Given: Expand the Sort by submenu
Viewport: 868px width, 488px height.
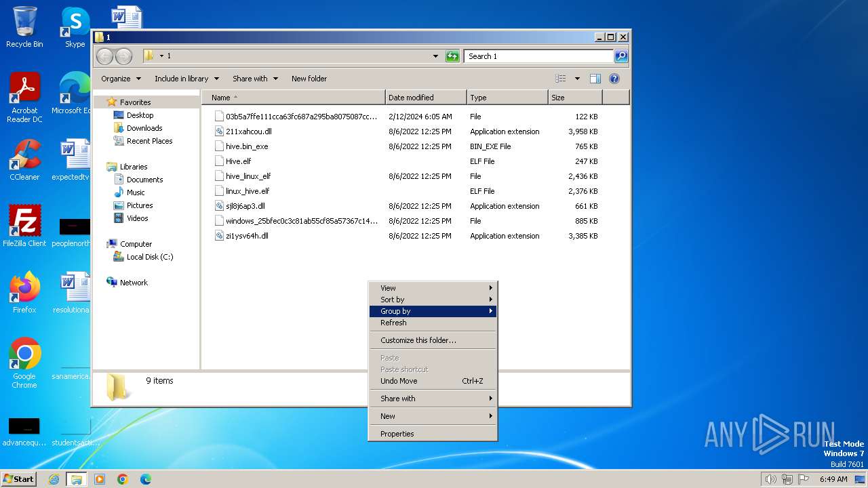Looking at the screenshot, I should [x=433, y=300].
